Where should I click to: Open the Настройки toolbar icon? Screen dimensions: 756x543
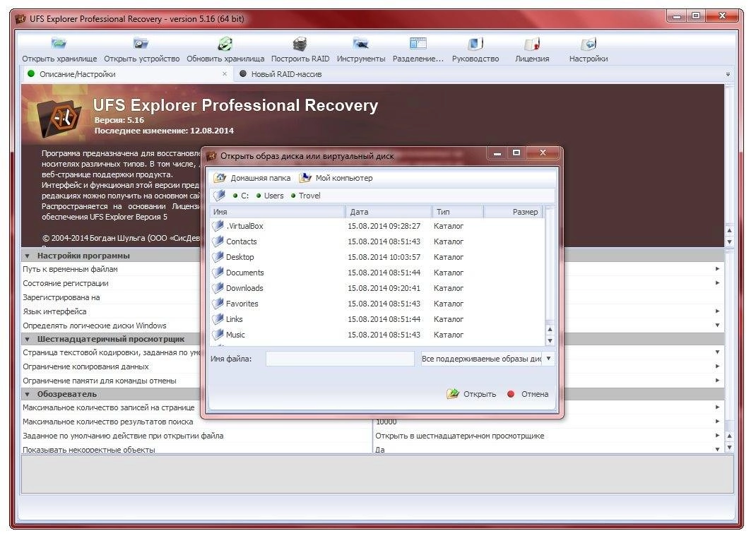589,44
